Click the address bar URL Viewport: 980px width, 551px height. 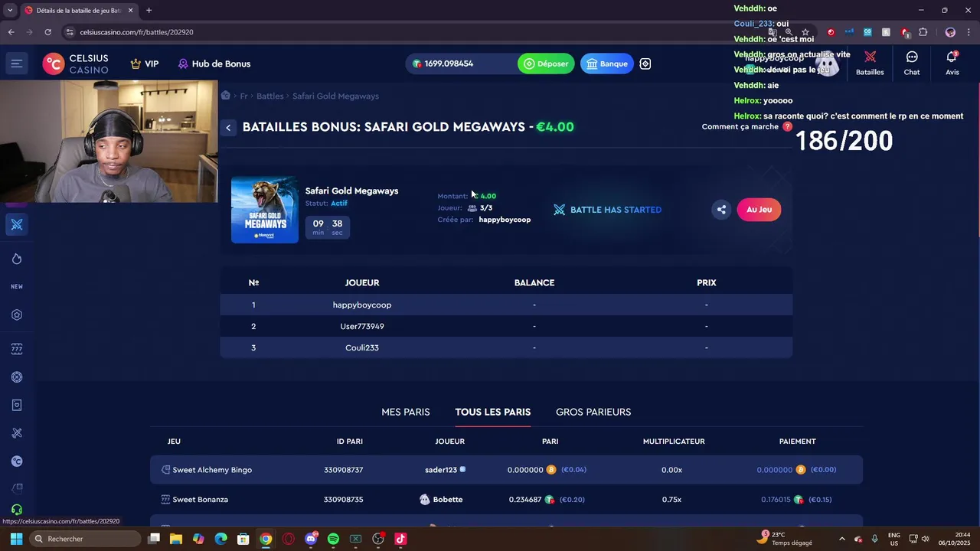pyautogui.click(x=136, y=32)
